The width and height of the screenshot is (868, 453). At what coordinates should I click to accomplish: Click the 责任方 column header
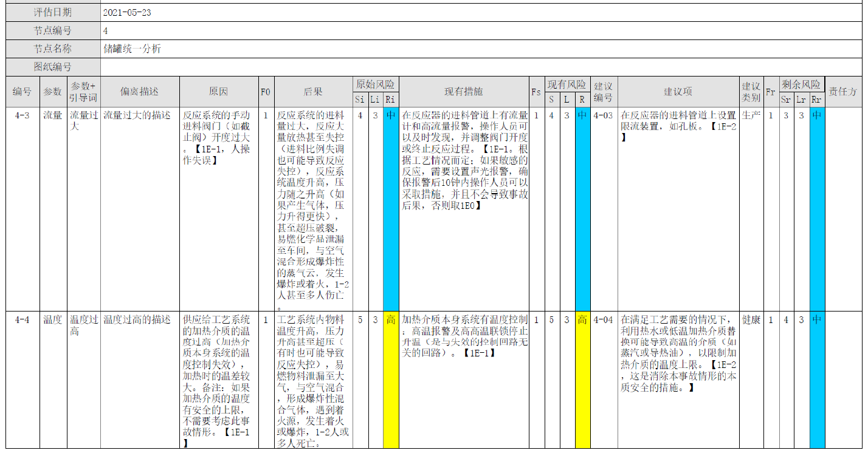(843, 92)
